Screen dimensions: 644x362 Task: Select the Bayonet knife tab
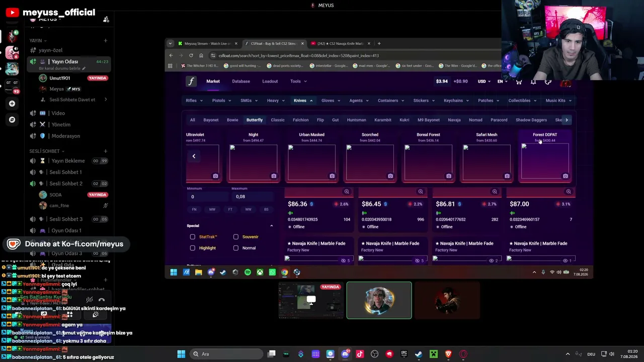[211, 120]
